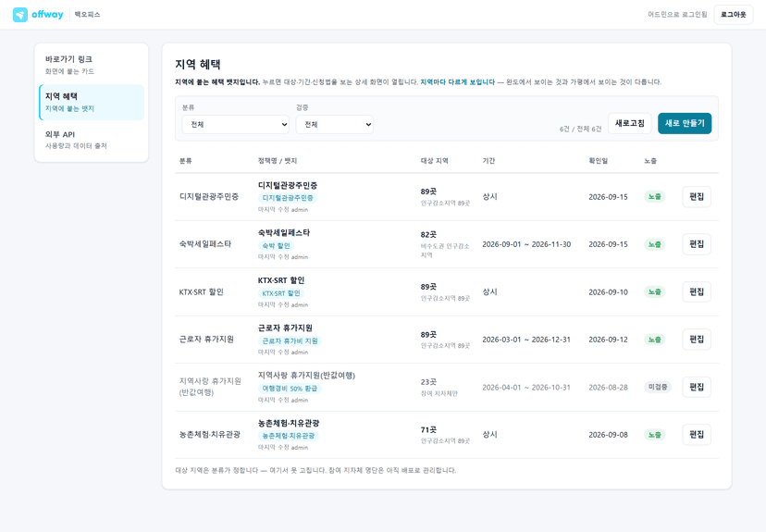Click the period 2026-09-01 ~ 2026-11-30
The height and width of the screenshot is (532, 766).
click(x=526, y=244)
